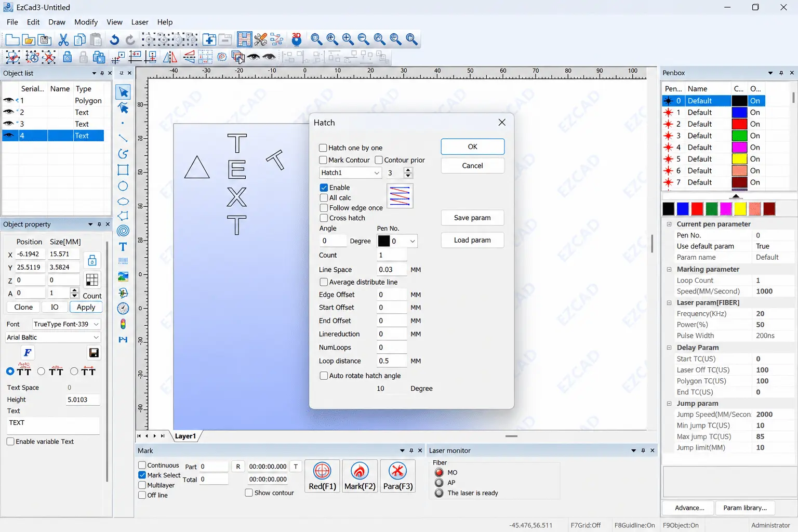Toggle visibility eye for object 2
Image resolution: width=798 pixels, height=532 pixels.
tap(8, 112)
